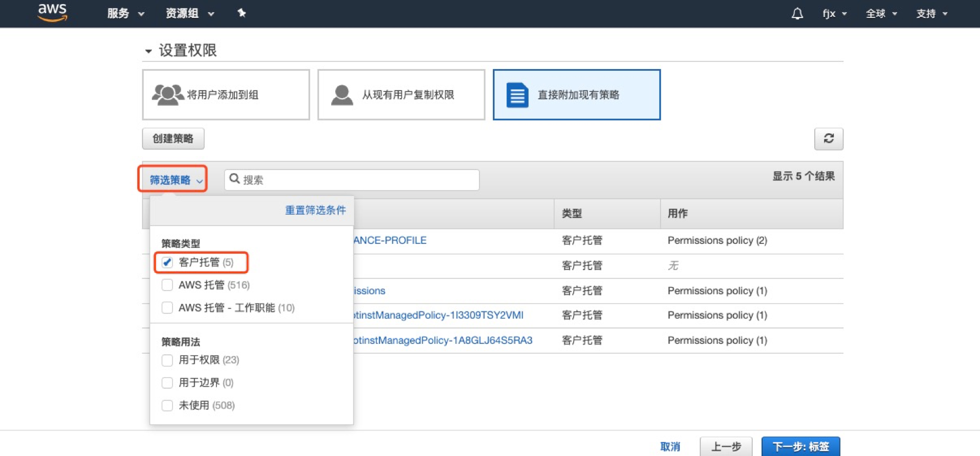Check the 用于边界 (0) checkbox
The image size is (980, 456).
click(168, 382)
